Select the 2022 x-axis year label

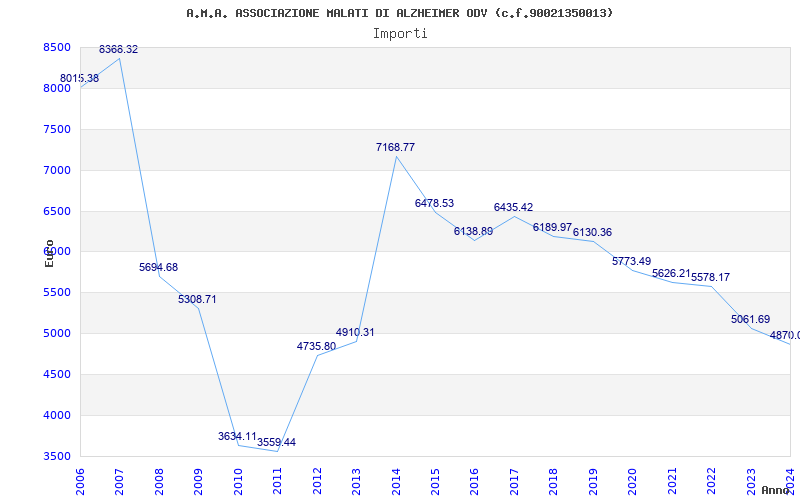tap(712, 481)
